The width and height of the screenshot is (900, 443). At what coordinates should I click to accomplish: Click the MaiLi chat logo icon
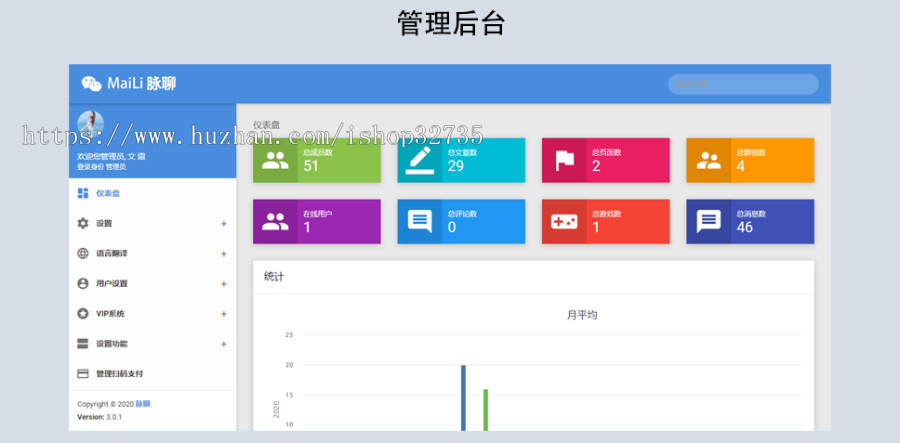[x=91, y=84]
